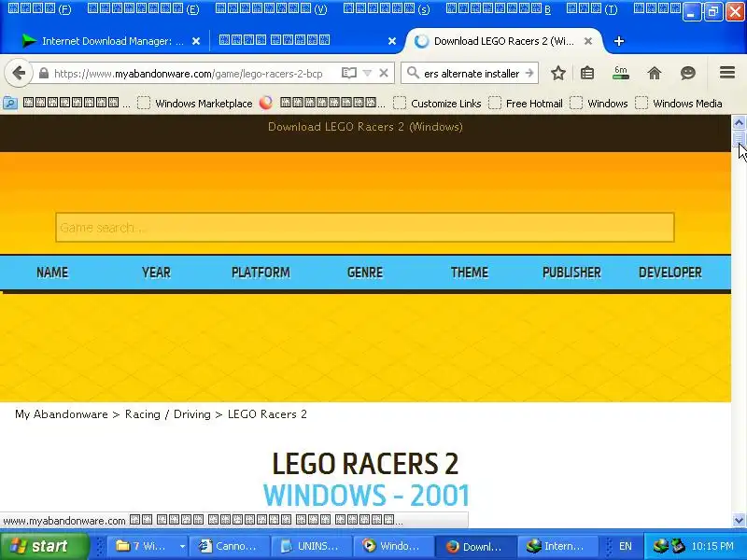Click the browser search box
The height and width of the screenshot is (560, 747).
coord(472,74)
